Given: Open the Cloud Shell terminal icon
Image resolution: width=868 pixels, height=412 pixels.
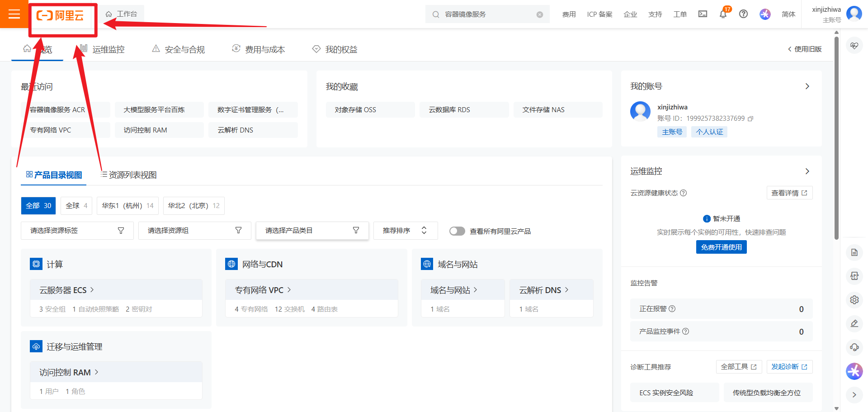Looking at the screenshot, I should click(703, 14).
